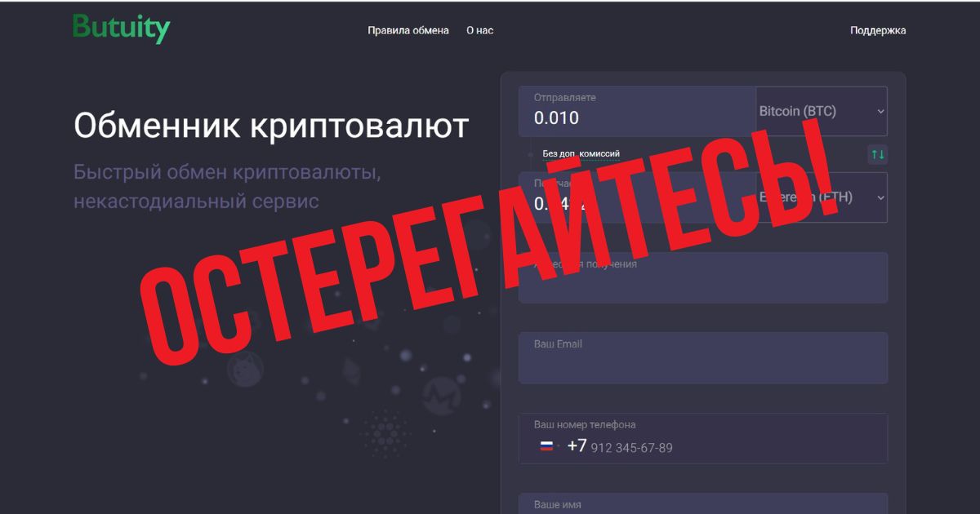980x514 pixels.
Task: Open the О нас menu item
Action: [479, 30]
